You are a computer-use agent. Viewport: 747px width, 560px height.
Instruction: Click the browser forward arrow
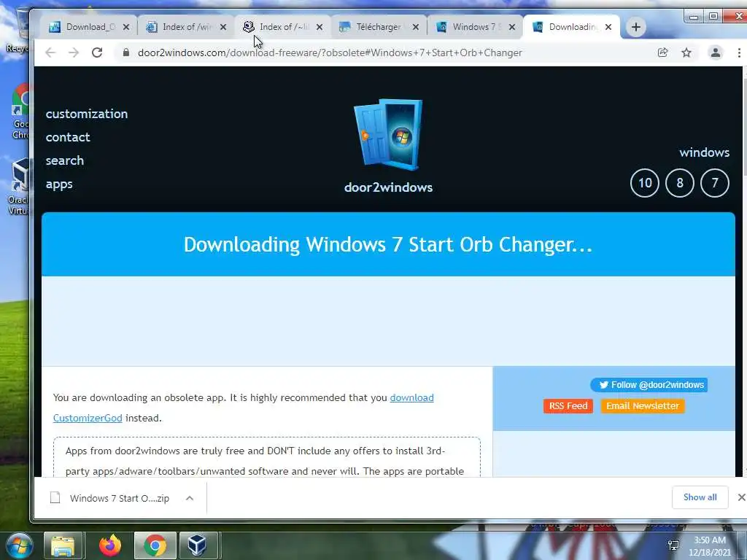(x=74, y=52)
